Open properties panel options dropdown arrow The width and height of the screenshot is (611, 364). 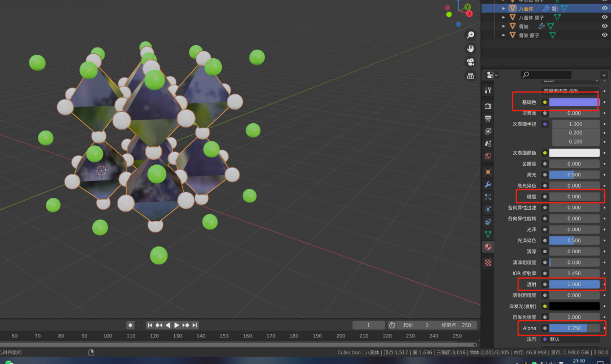pyautogui.click(x=604, y=75)
